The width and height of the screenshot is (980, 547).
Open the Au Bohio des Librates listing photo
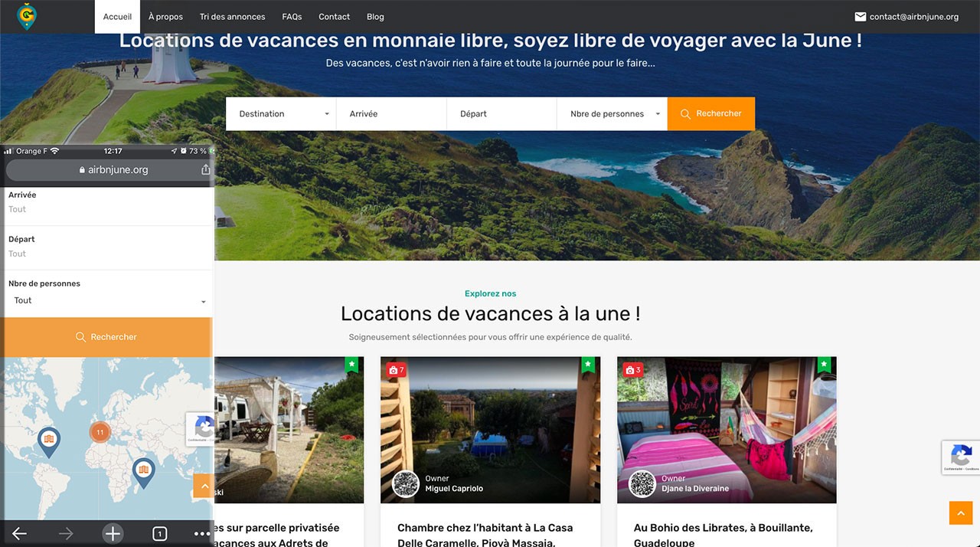point(727,430)
